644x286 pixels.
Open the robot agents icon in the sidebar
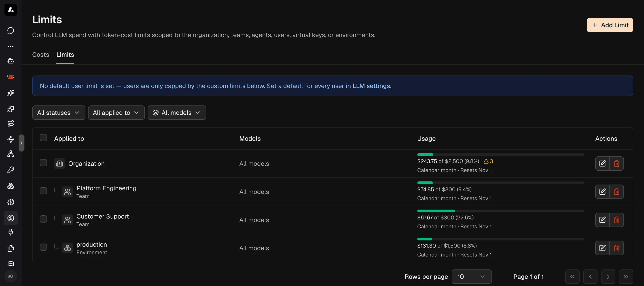[x=11, y=61]
